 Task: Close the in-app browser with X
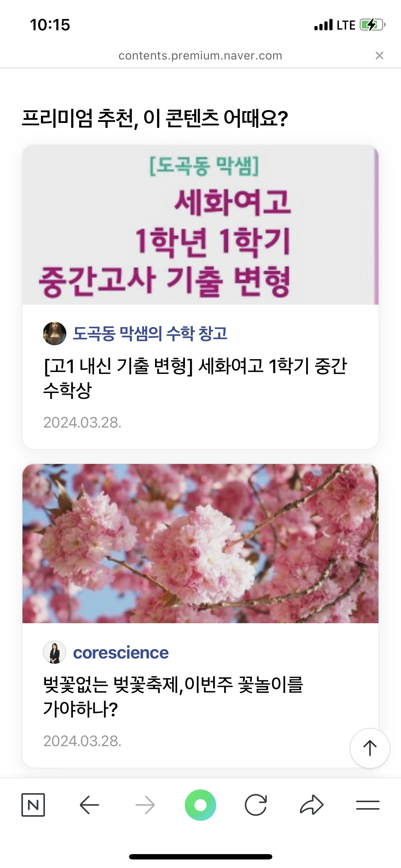(379, 56)
